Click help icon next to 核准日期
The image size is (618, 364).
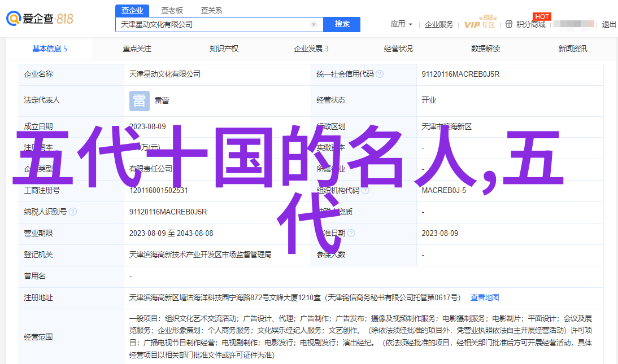351,233
